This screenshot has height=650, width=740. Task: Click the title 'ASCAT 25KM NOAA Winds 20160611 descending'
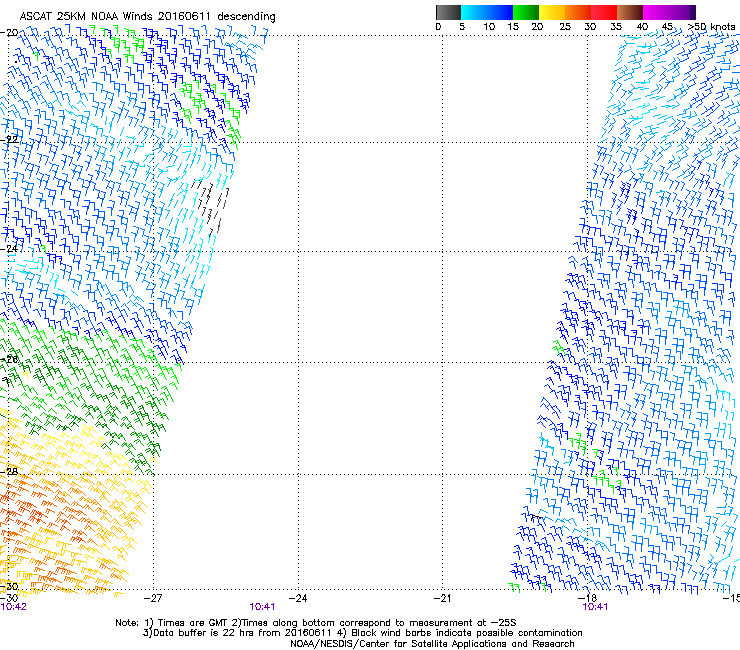coord(147,17)
